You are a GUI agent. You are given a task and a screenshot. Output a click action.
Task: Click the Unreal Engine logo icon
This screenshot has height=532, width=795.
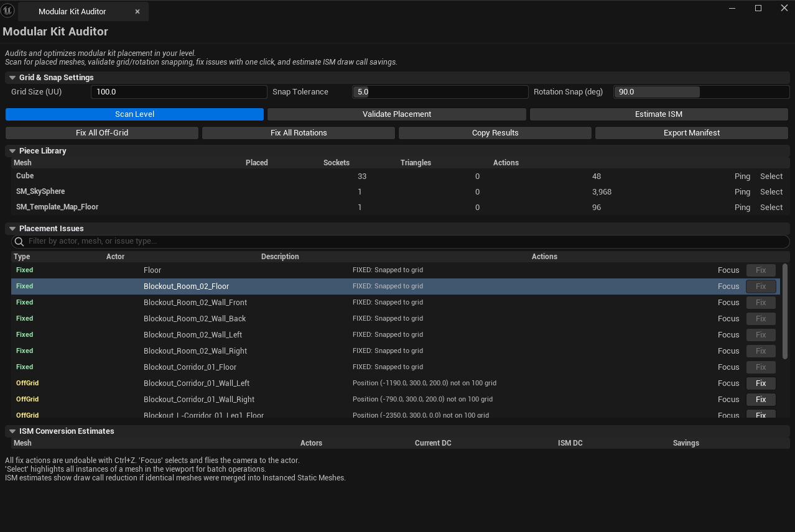[8, 11]
